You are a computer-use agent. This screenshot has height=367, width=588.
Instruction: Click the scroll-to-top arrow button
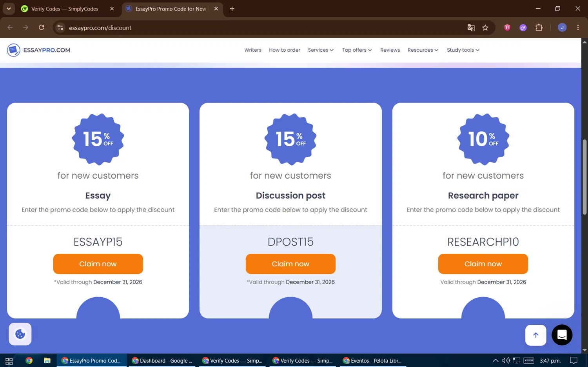click(536, 335)
